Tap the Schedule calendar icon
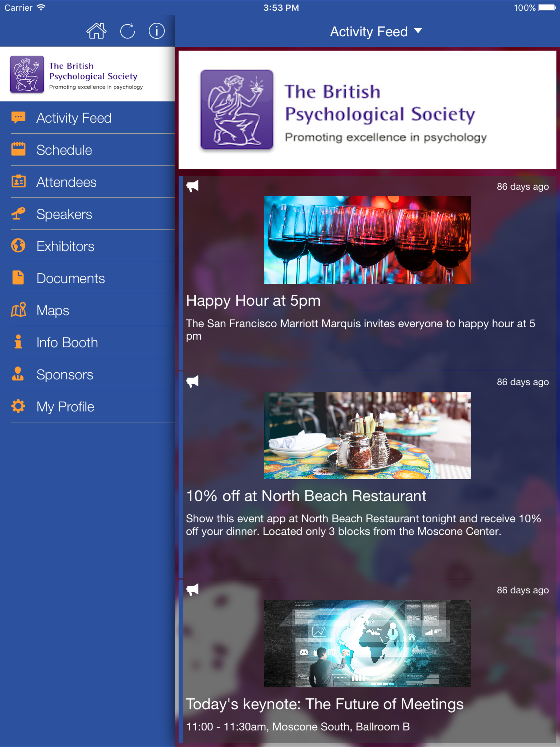560x747 pixels. pos(18,149)
